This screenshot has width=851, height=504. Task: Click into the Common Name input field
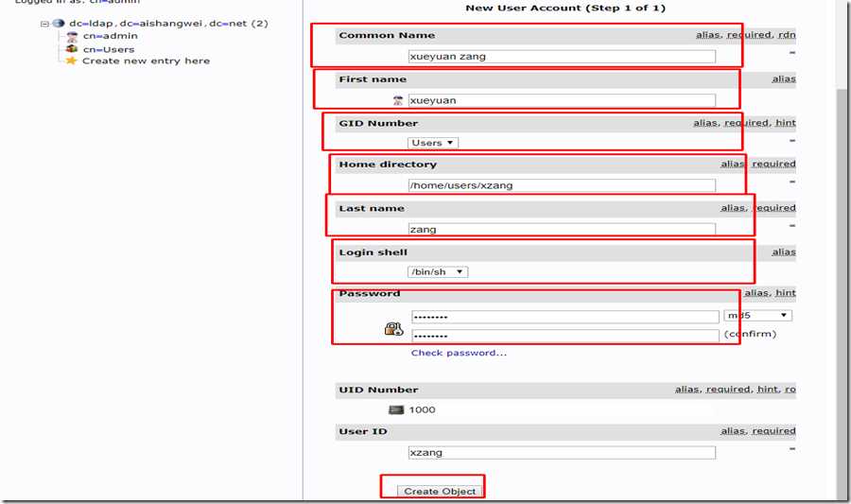coord(562,57)
